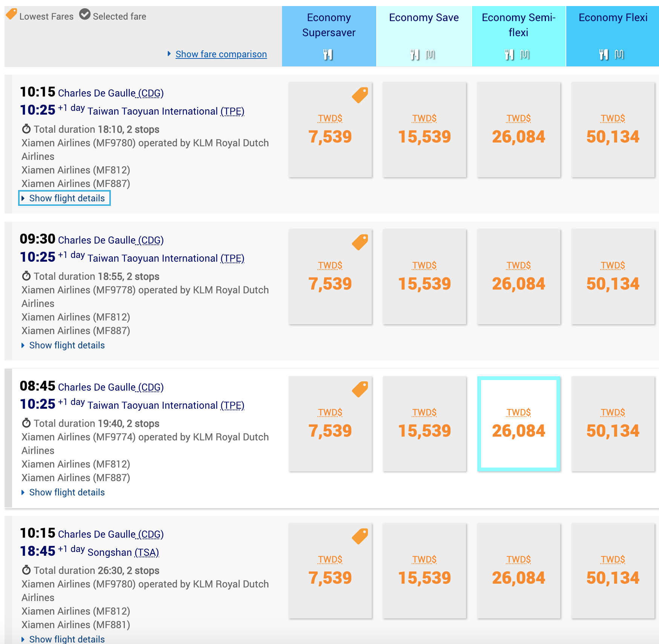Click the arrow beside Show fare comparison

pyautogui.click(x=169, y=54)
